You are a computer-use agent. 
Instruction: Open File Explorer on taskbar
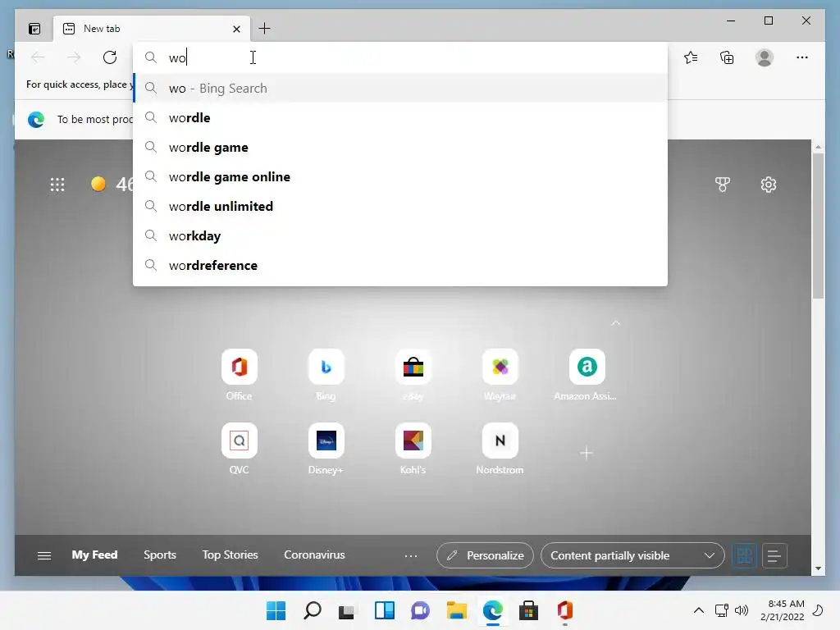tap(456, 610)
